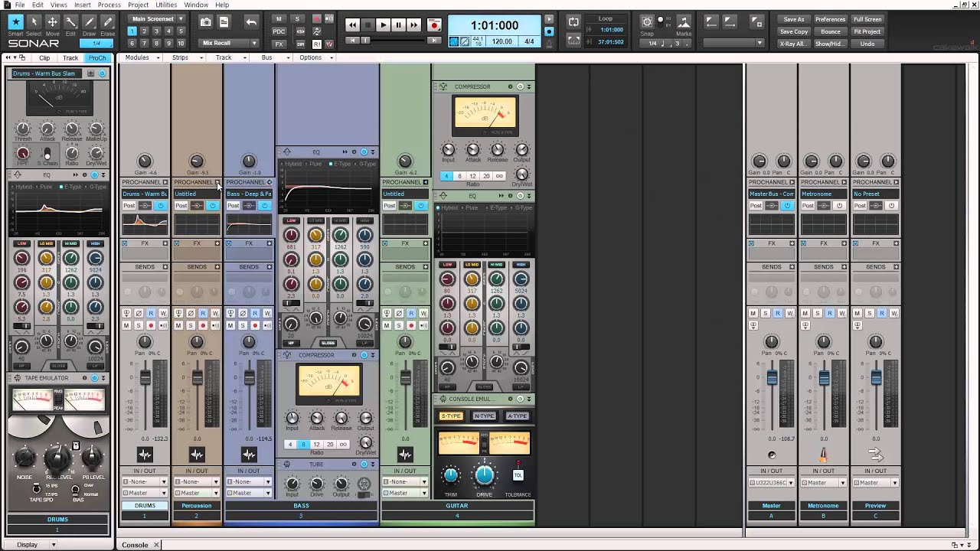Viewport: 980px width, 551px height.
Task: Stop playback in the transport
Action: point(367,25)
